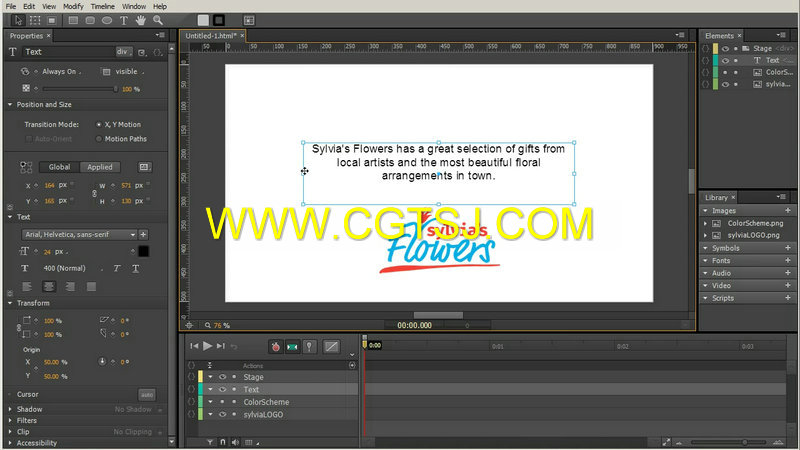Open the Window menu

[134, 6]
